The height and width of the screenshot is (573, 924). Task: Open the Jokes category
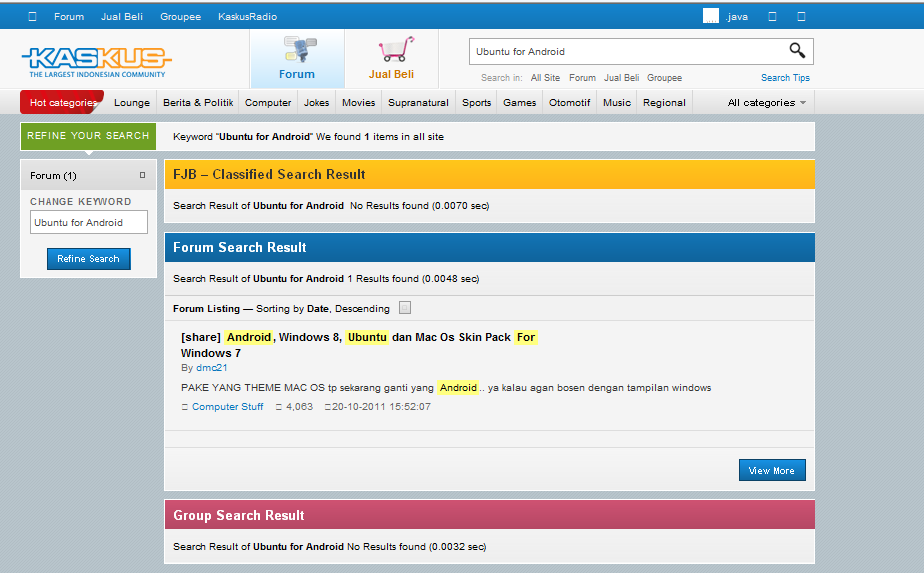coord(316,103)
